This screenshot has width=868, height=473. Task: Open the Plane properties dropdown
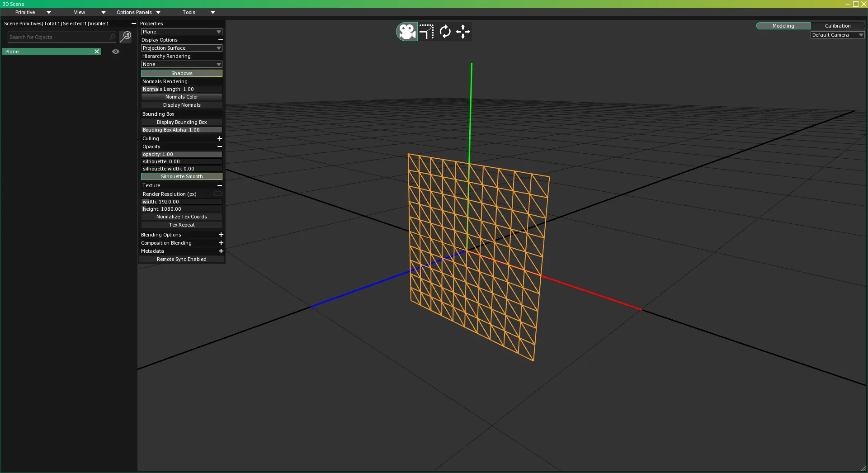tap(182, 32)
